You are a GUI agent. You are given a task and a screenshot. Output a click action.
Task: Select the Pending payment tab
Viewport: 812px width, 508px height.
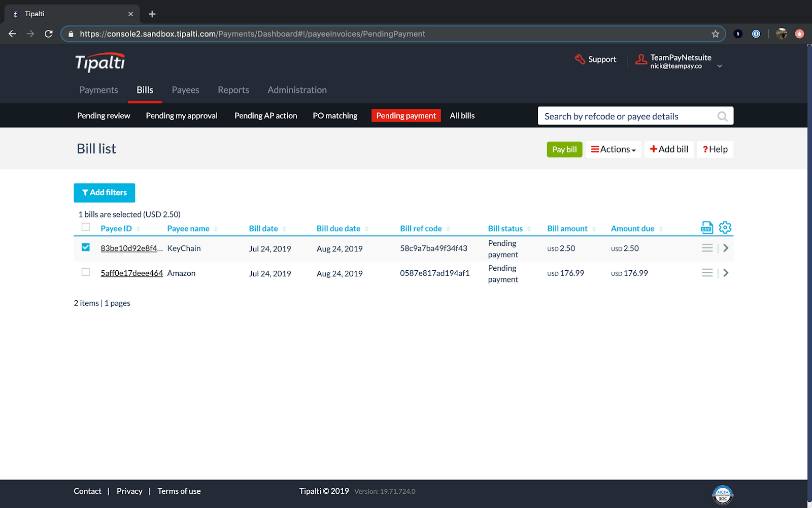tap(406, 116)
